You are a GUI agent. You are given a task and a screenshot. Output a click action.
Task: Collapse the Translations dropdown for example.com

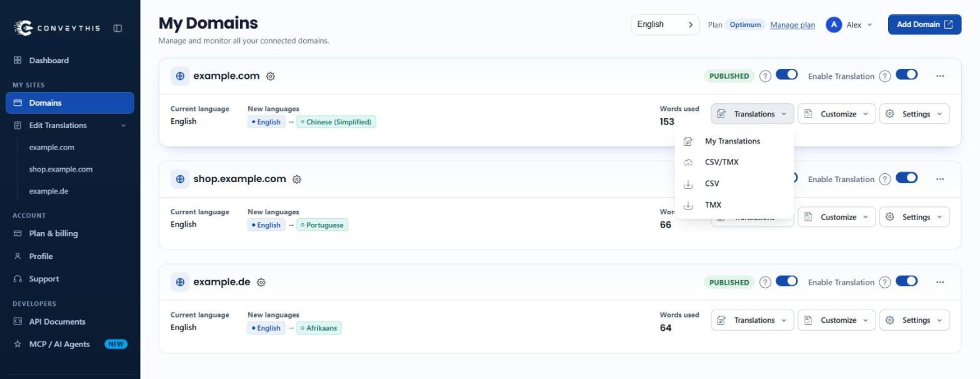[x=752, y=114]
